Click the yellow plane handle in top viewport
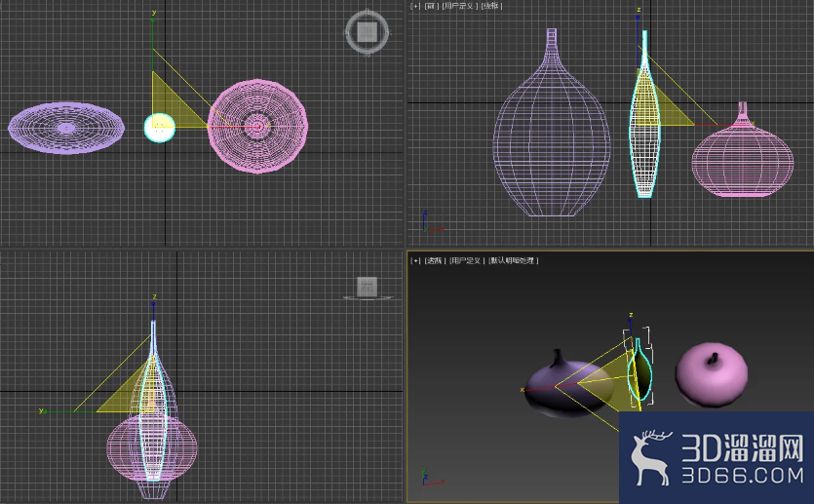 click(174, 106)
